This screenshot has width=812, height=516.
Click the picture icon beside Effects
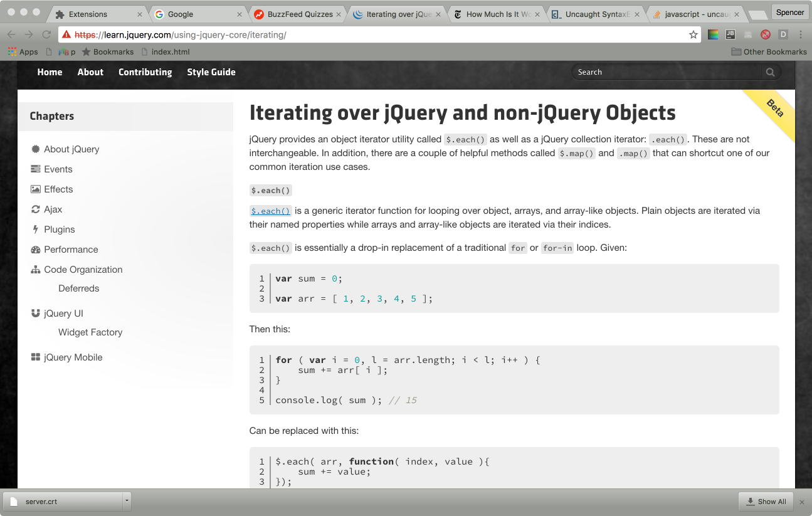click(x=36, y=189)
